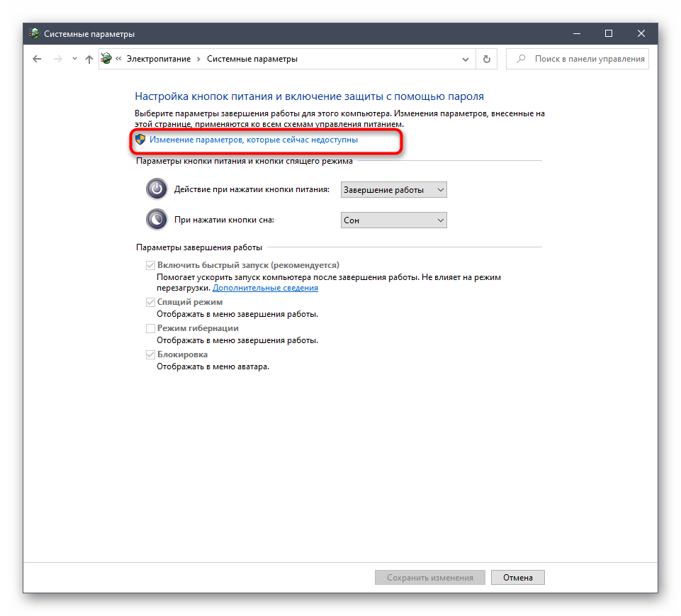Click the power button icon
This screenshot has height=616, width=681.
[x=156, y=189]
